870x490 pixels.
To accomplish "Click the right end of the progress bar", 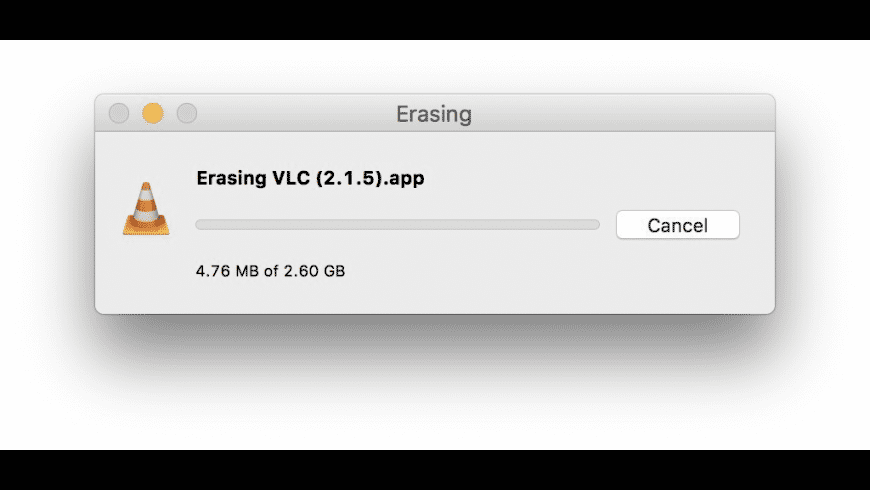I will pos(594,225).
